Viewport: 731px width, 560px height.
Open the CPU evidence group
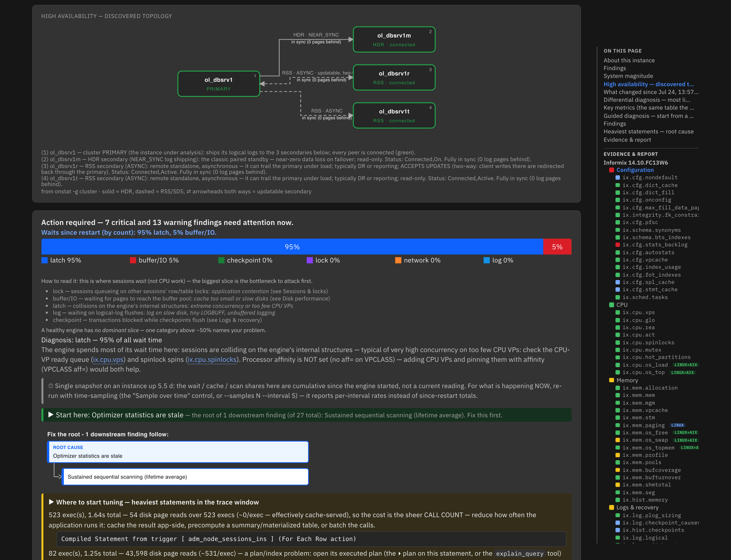coord(622,305)
